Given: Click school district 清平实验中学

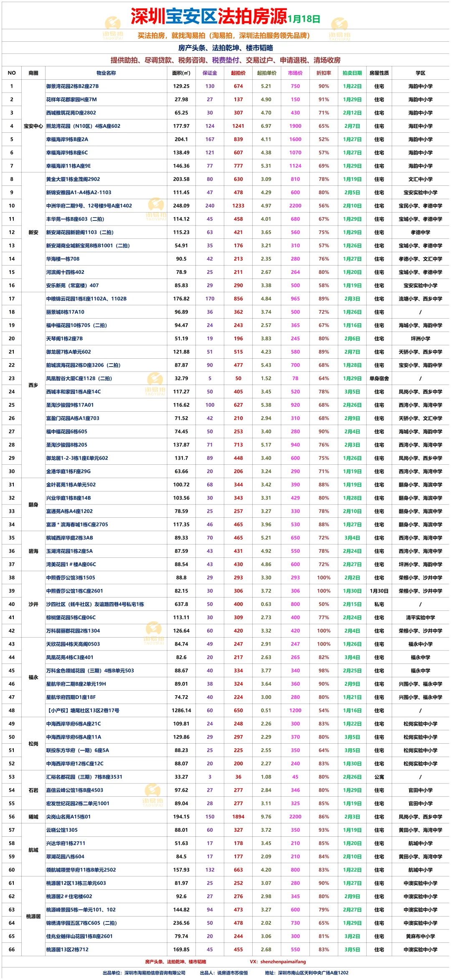Looking at the screenshot, I should click(421, 618).
